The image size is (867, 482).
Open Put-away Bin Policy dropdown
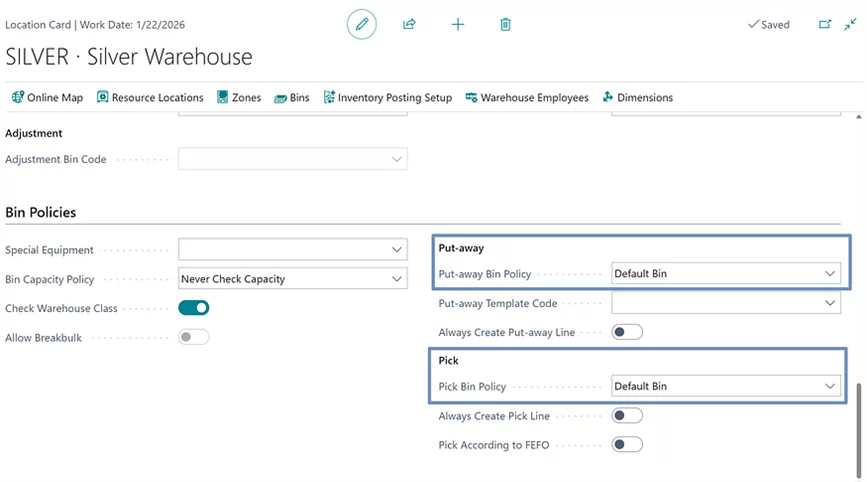830,274
